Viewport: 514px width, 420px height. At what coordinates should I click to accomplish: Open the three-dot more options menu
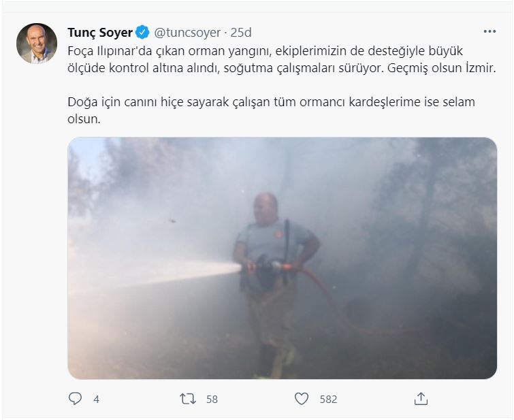click(x=489, y=31)
